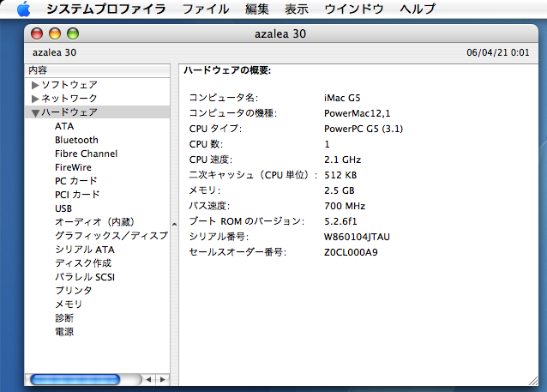Click the yellow minimize window button
This screenshot has width=547, height=392.
(55, 33)
